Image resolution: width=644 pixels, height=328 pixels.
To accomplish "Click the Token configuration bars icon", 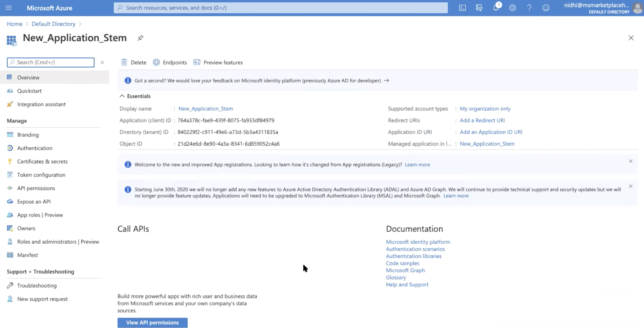I will pyautogui.click(x=10, y=175).
